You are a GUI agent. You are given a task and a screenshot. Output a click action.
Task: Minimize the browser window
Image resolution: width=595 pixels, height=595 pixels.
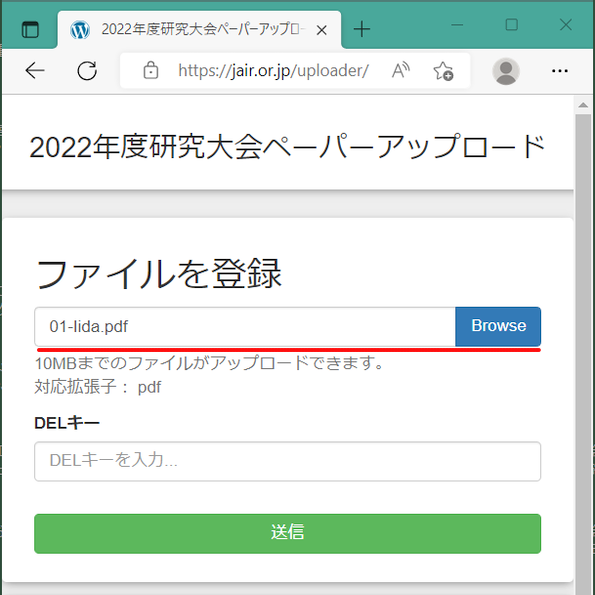point(457,25)
